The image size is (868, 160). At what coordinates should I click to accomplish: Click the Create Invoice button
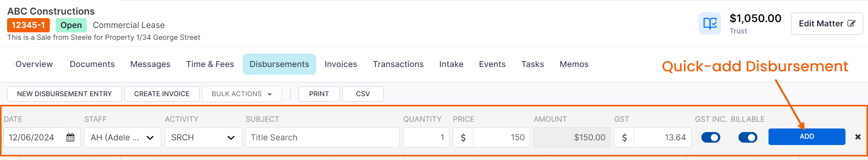(x=162, y=94)
